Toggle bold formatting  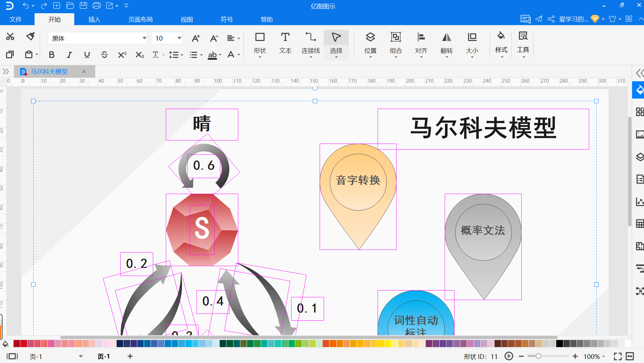52,55
